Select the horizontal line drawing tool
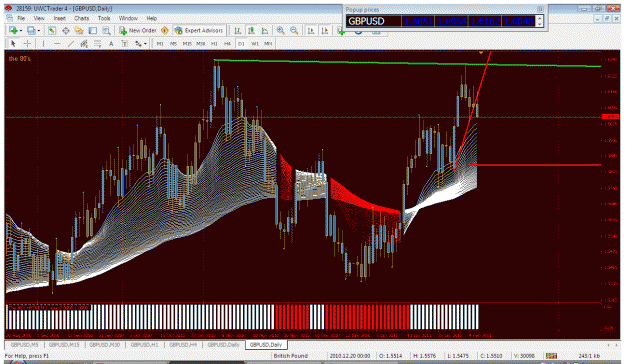 [57, 43]
